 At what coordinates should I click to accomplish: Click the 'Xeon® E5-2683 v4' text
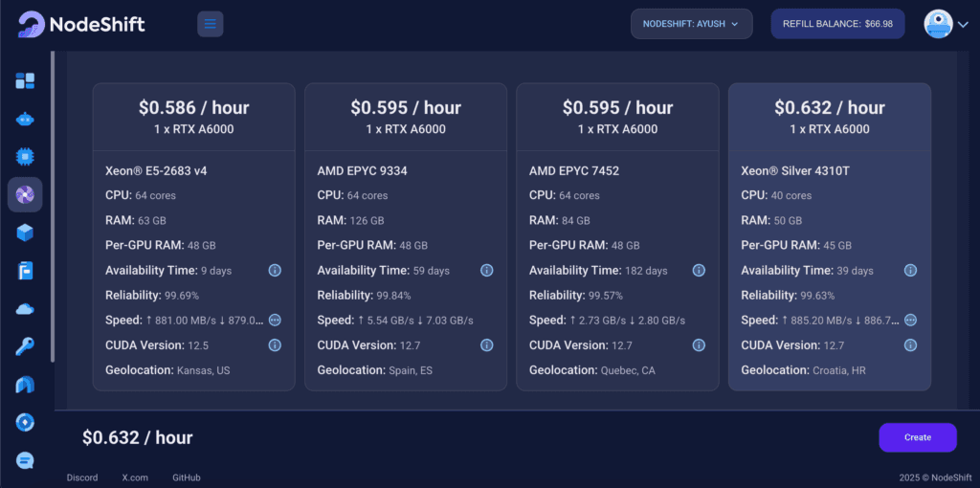point(156,170)
